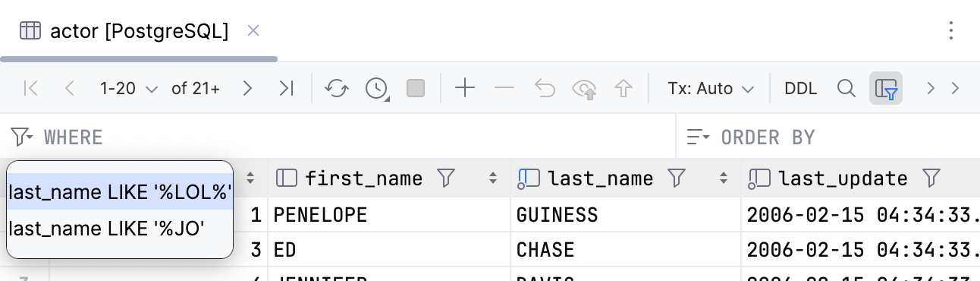Screen dimensions: 980x281
Task: Select the last_update cell in ED's row
Action: pos(861,249)
